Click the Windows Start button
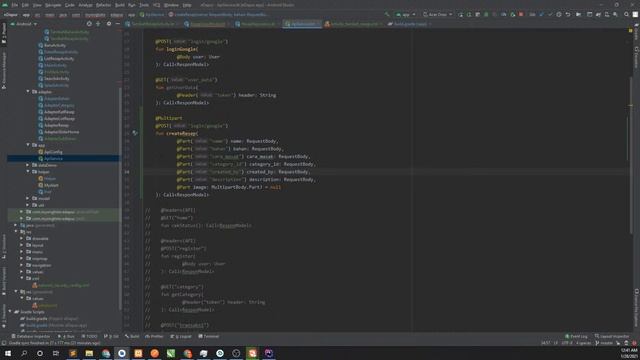 (x=8, y=353)
